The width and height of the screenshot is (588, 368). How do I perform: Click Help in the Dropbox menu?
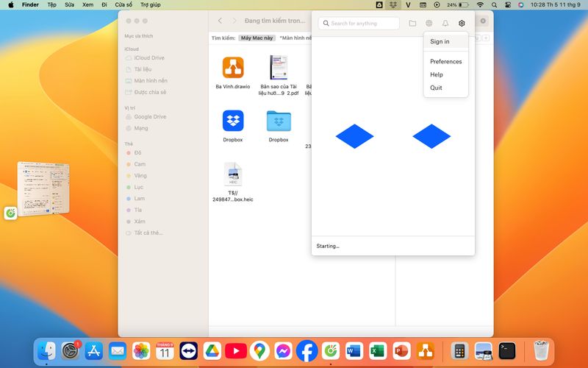pos(437,74)
